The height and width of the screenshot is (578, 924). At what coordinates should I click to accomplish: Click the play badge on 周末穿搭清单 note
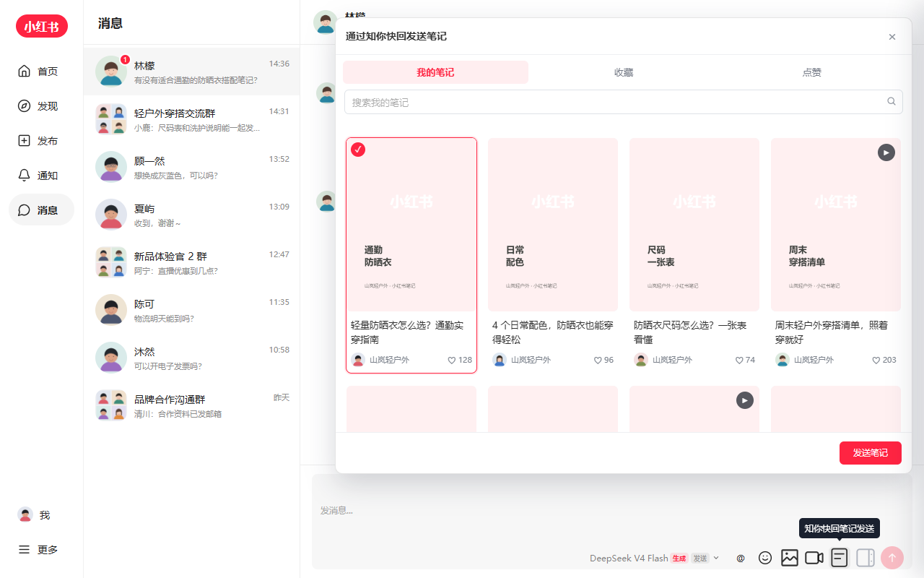click(886, 152)
